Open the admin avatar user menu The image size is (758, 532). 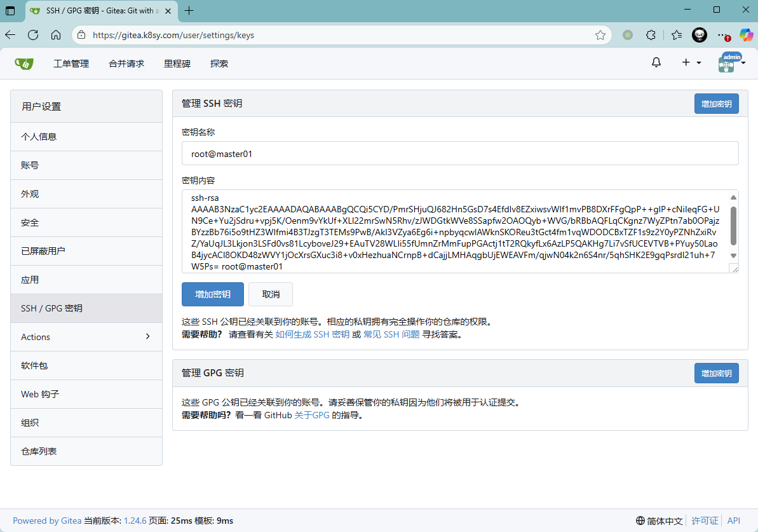click(731, 63)
